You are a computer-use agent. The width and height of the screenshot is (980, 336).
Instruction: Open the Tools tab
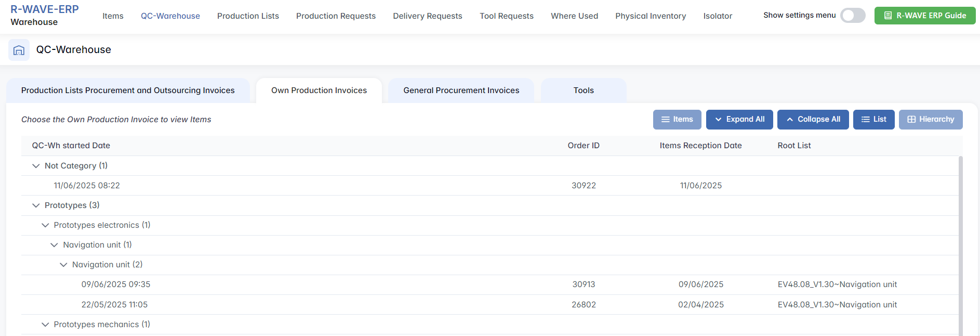tap(583, 91)
